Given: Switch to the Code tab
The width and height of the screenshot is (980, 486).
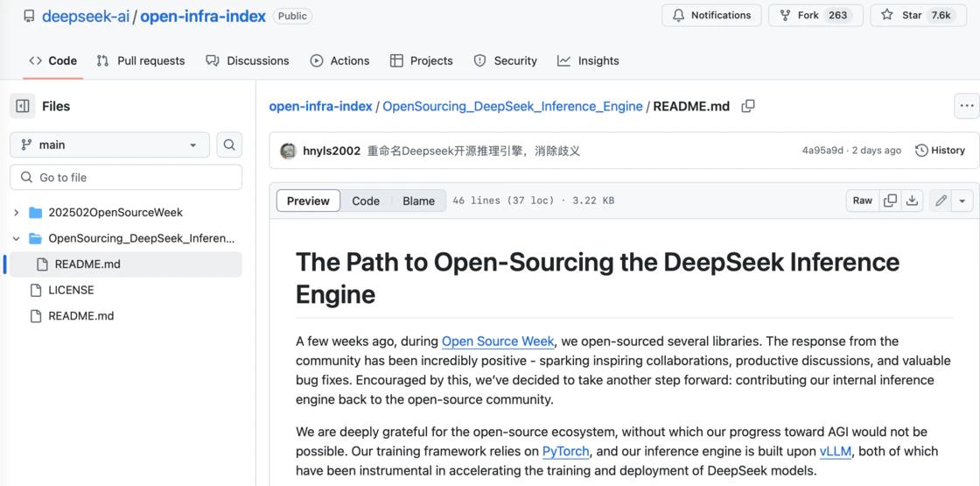Looking at the screenshot, I should point(53,60).
